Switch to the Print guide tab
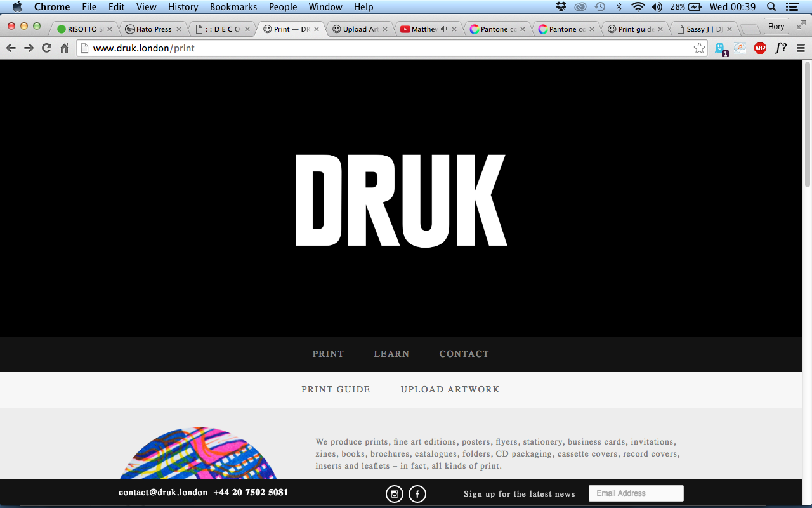The height and width of the screenshot is (508, 812). [x=636, y=29]
